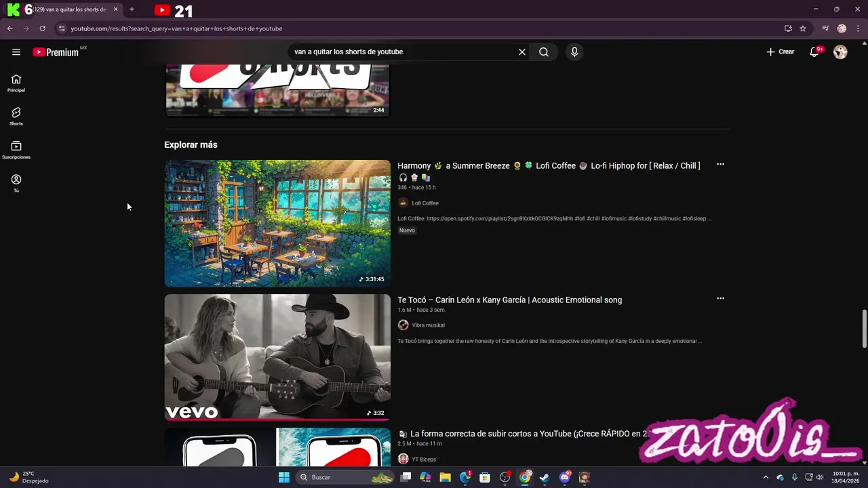Open site information icon in address bar
Viewport: 868px width, 488px height.
pos(62,28)
